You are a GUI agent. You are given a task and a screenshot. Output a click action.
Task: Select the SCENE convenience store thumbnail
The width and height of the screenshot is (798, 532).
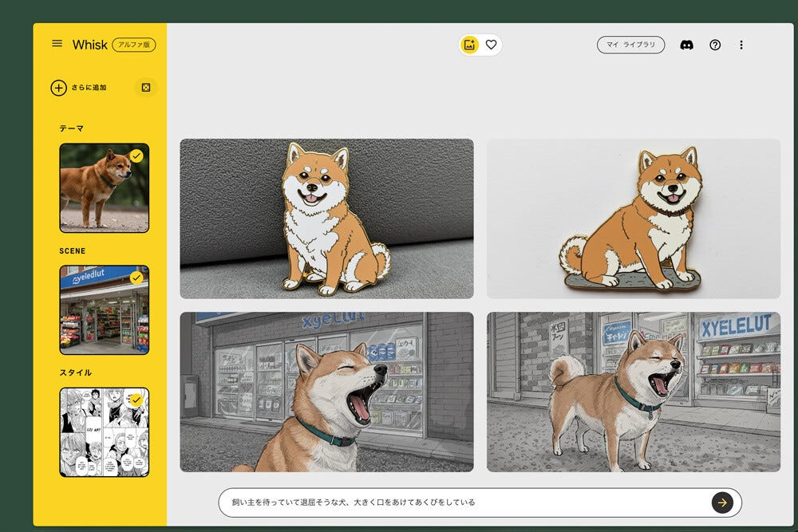click(x=105, y=309)
